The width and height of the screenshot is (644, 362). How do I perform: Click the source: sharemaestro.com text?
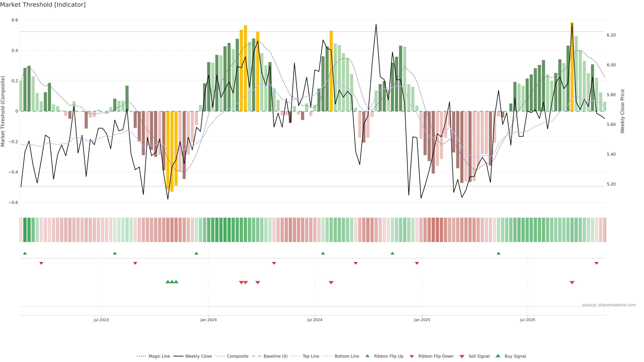click(609, 305)
